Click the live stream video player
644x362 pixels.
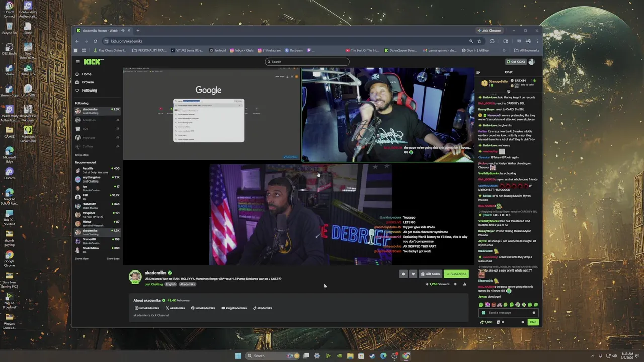tap(299, 166)
